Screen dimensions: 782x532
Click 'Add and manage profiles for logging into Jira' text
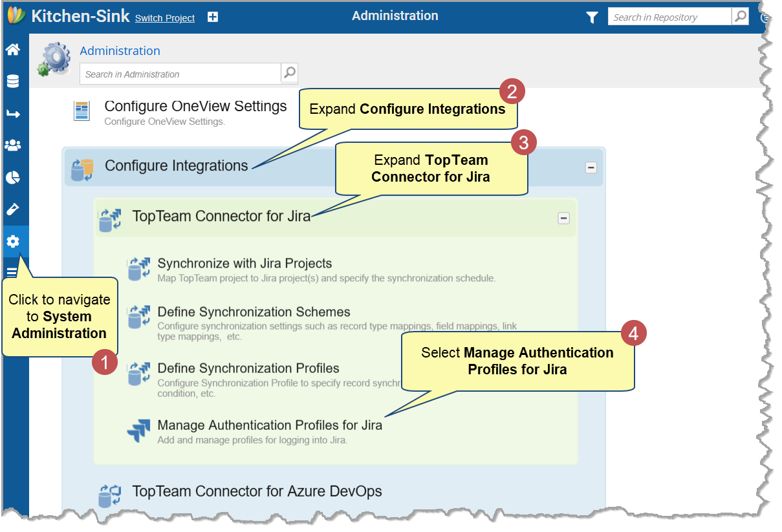click(253, 440)
